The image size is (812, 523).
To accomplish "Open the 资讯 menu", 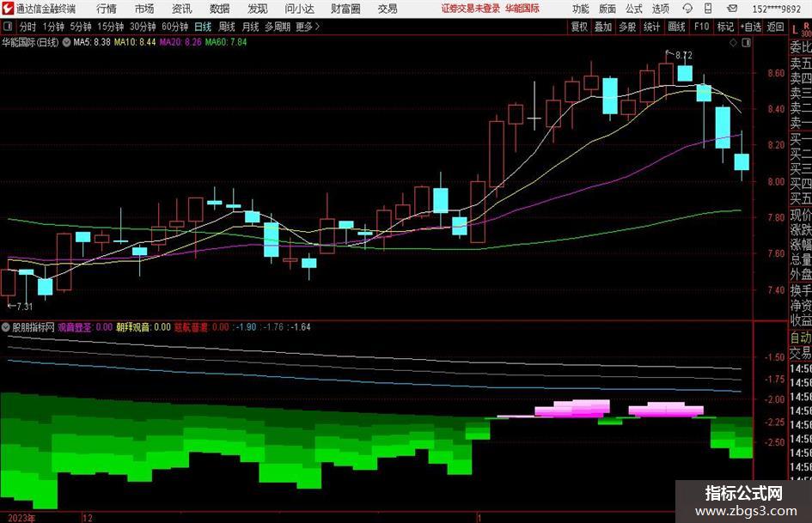I will pyautogui.click(x=182, y=9).
